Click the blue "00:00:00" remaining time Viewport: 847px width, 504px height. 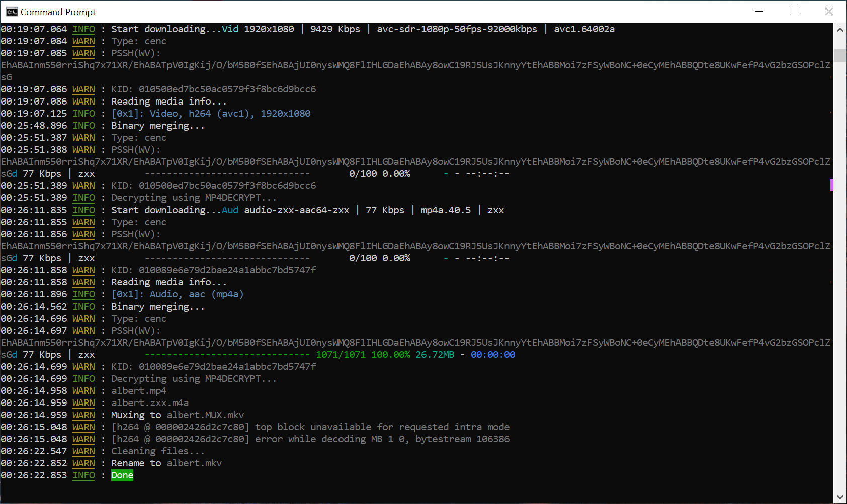point(493,355)
